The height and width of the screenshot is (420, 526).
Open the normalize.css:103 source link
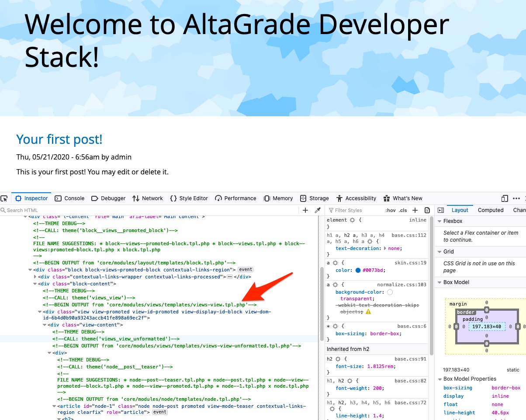point(402,285)
